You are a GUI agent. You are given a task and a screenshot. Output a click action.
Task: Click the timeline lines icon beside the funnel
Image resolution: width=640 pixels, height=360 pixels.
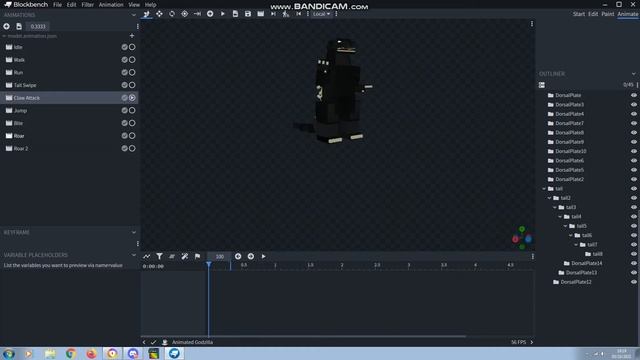pos(172,256)
